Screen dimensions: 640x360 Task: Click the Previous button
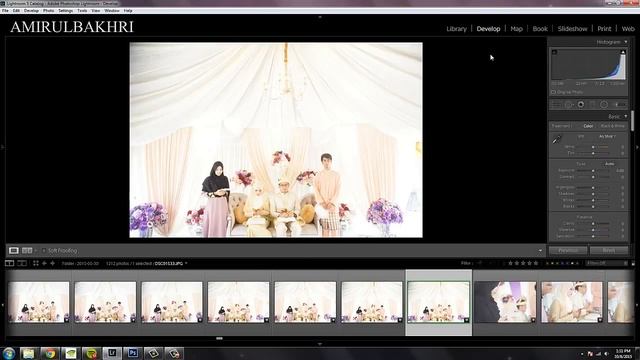[568, 250]
